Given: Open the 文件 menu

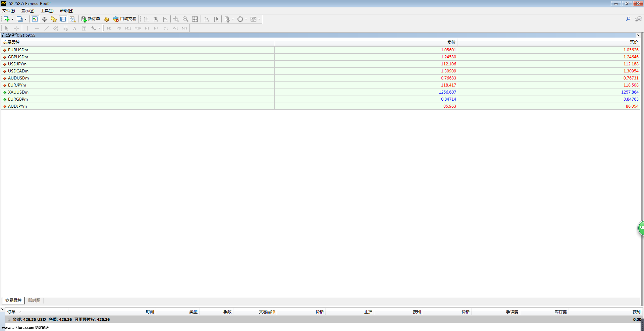Looking at the screenshot, I should tap(8, 11).
